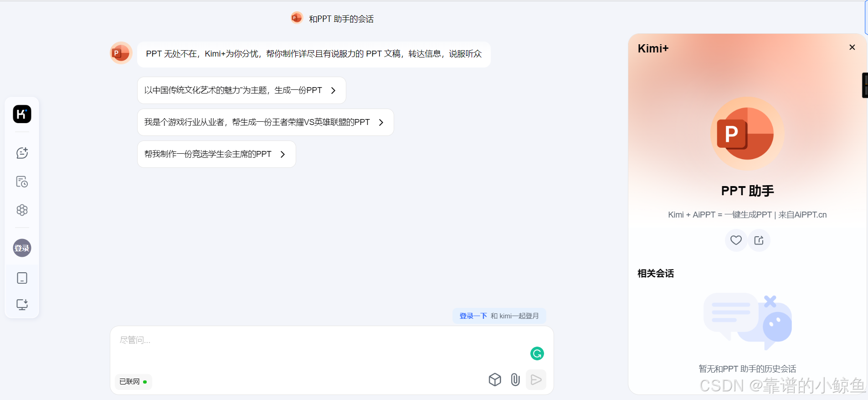868x400 pixels.
Task: Open the 中国传统文化艺术 PPT prompt suggestion
Action: point(241,90)
